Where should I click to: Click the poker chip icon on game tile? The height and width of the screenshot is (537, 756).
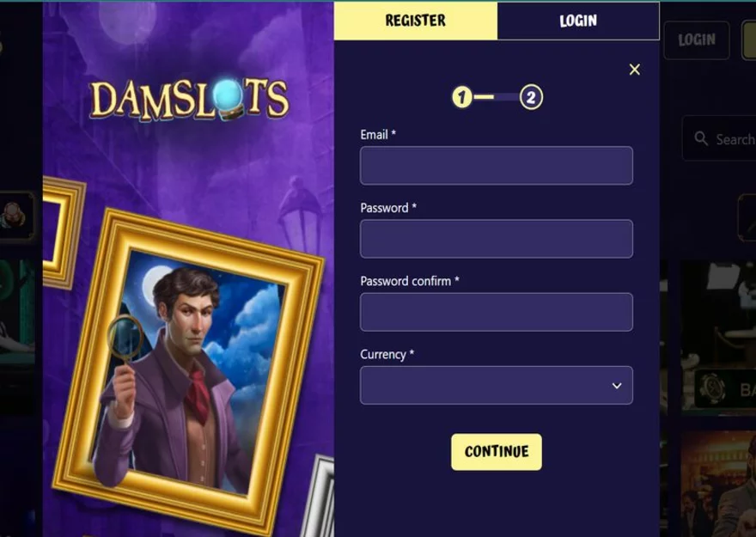pos(712,388)
